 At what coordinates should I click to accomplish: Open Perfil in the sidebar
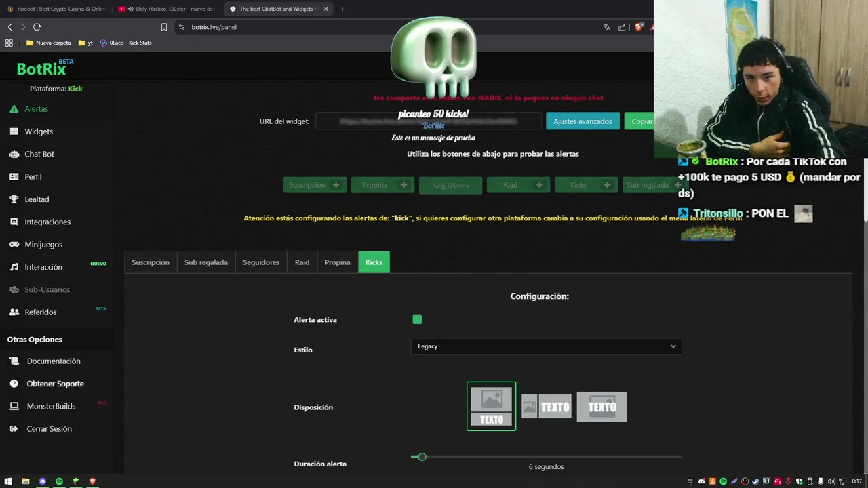33,176
